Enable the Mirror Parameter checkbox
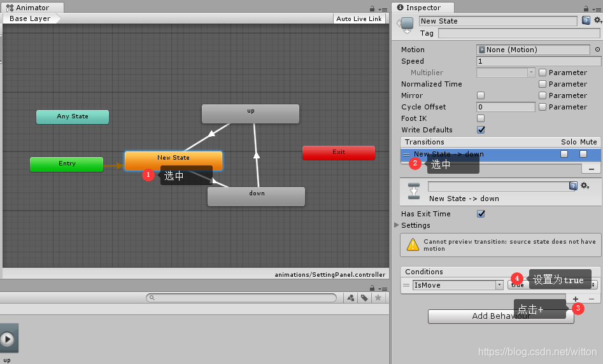 coord(543,95)
